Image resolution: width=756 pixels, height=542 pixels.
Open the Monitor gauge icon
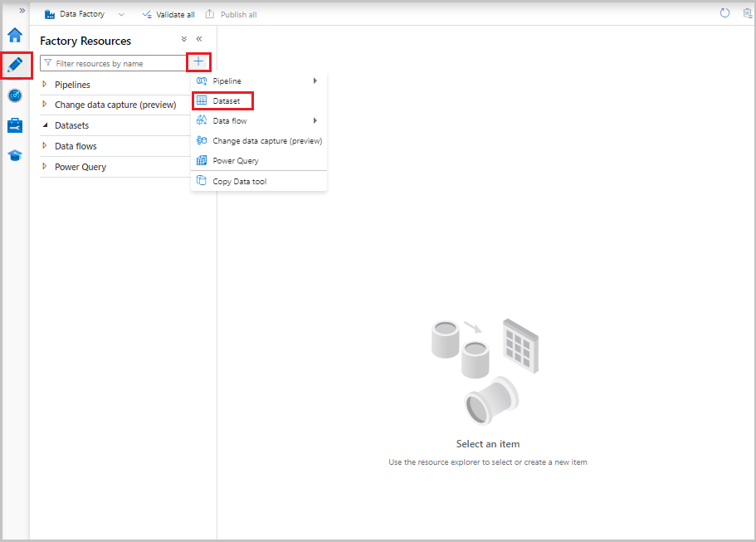coord(15,95)
